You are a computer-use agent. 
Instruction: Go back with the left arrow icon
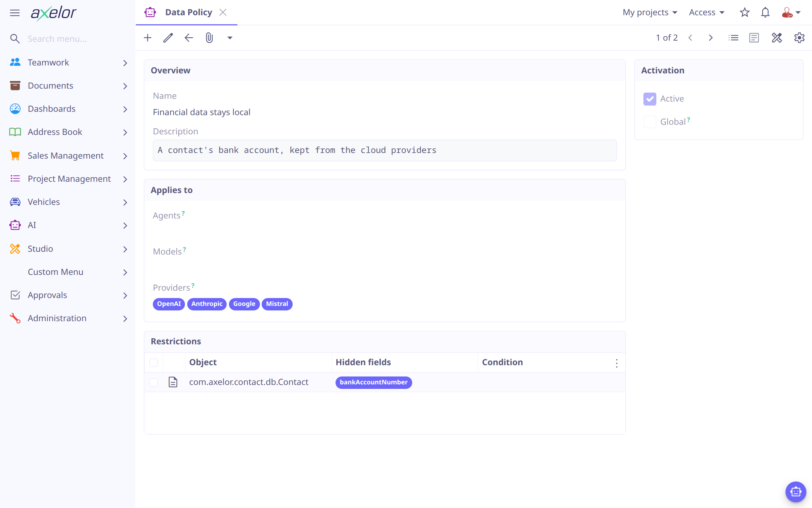click(189, 38)
